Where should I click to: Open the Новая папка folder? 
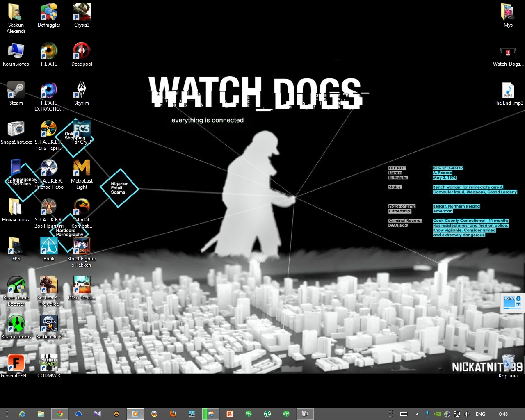tap(16, 210)
